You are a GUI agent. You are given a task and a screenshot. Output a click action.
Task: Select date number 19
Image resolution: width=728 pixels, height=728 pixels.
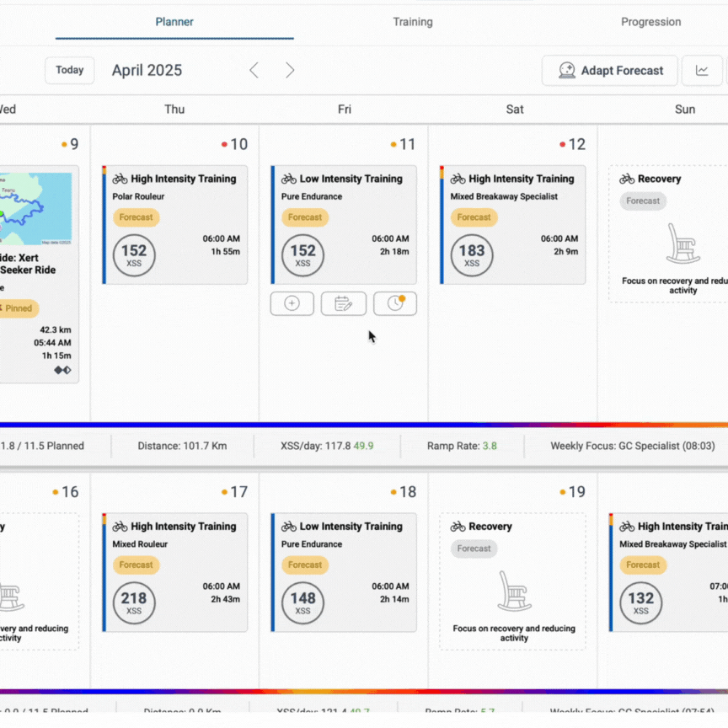click(577, 492)
